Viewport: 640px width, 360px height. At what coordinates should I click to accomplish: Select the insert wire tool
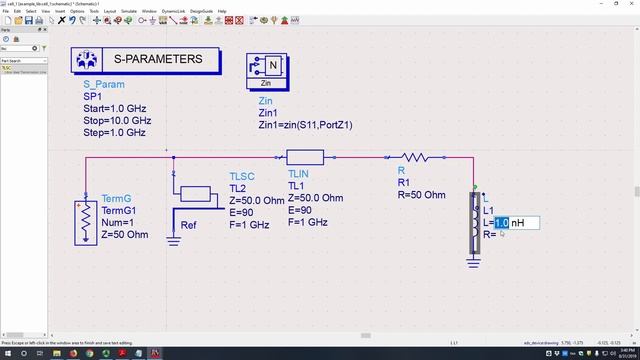point(173,20)
